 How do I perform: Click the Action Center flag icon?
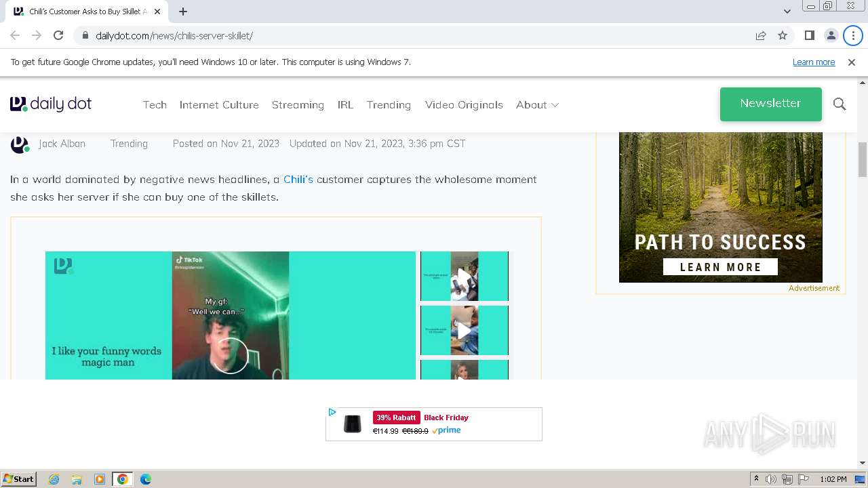(x=803, y=479)
